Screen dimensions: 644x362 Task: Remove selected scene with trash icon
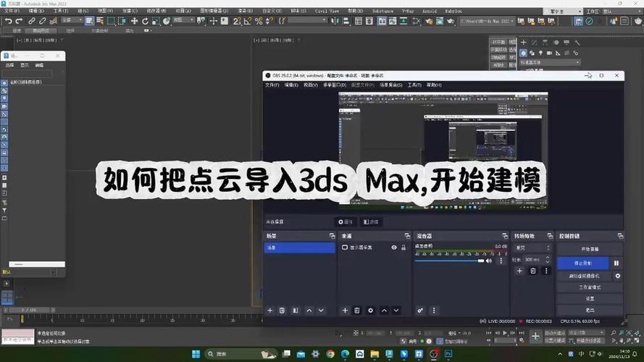282,311
